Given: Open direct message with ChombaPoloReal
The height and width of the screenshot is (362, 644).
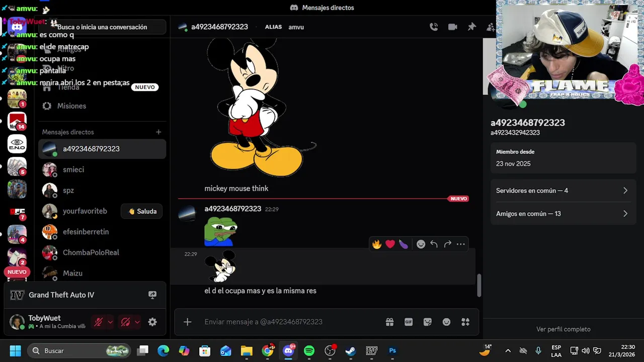Looking at the screenshot, I should tap(102, 252).
